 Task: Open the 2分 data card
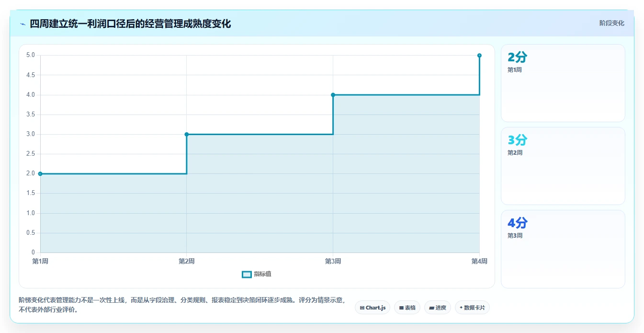click(563, 83)
